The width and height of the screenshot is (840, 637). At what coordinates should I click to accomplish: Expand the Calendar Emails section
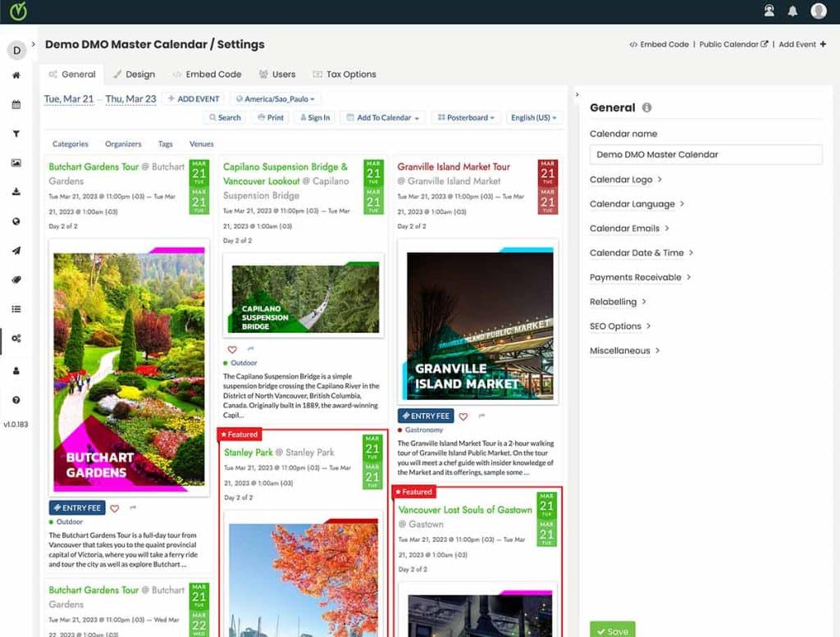click(623, 229)
